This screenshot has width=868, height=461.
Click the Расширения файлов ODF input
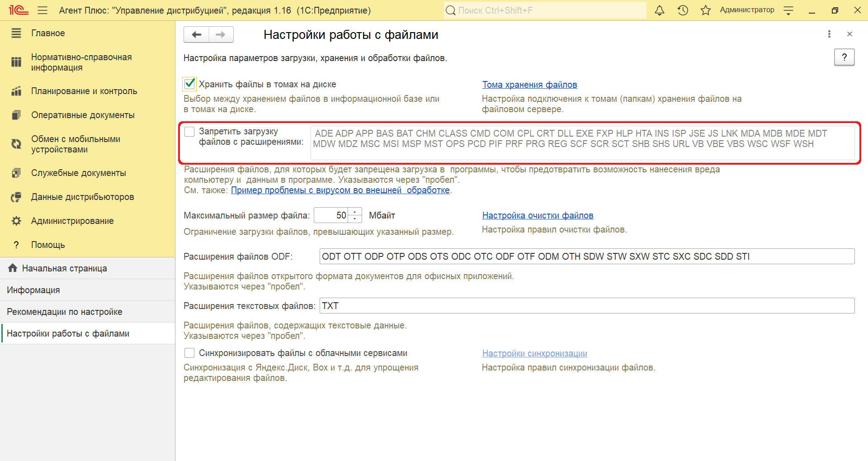click(587, 257)
